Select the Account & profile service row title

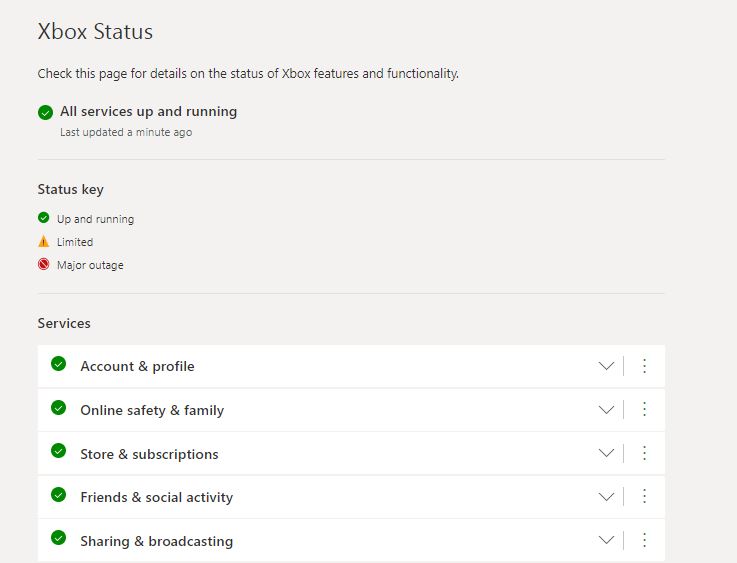(x=137, y=366)
